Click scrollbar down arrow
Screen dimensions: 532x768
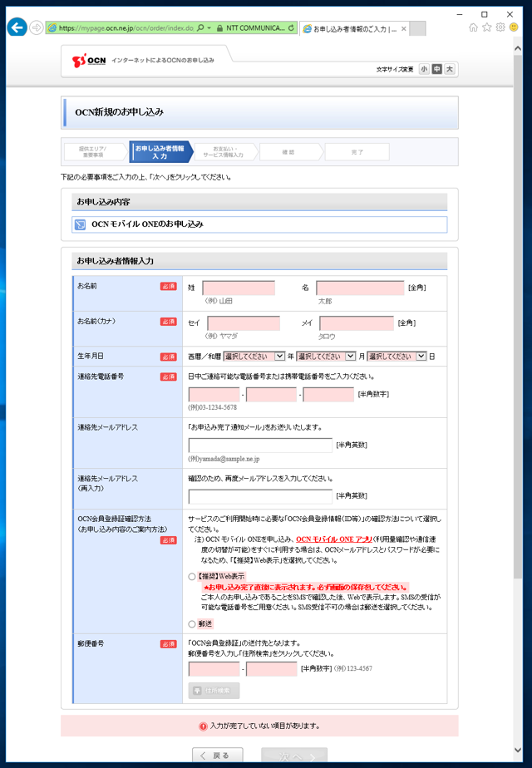[518, 750]
